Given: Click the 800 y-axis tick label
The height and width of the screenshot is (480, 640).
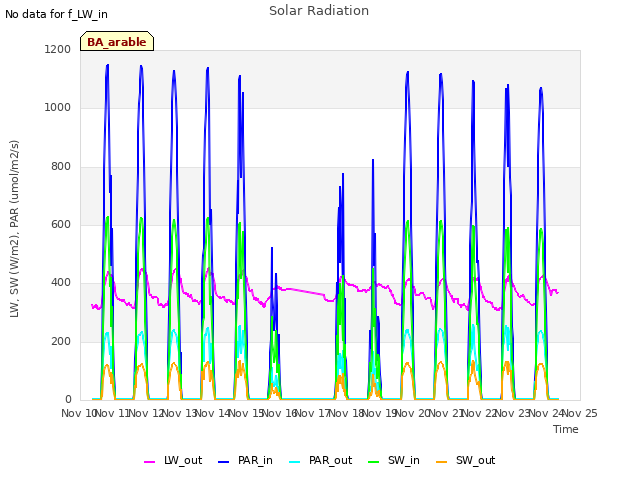Looking at the screenshot, I should click(61, 166).
